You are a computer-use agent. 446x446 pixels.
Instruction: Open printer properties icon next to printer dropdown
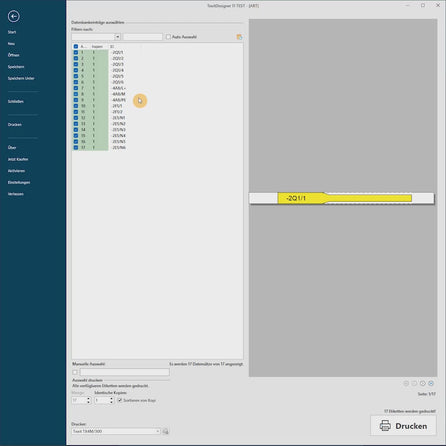pos(166,431)
